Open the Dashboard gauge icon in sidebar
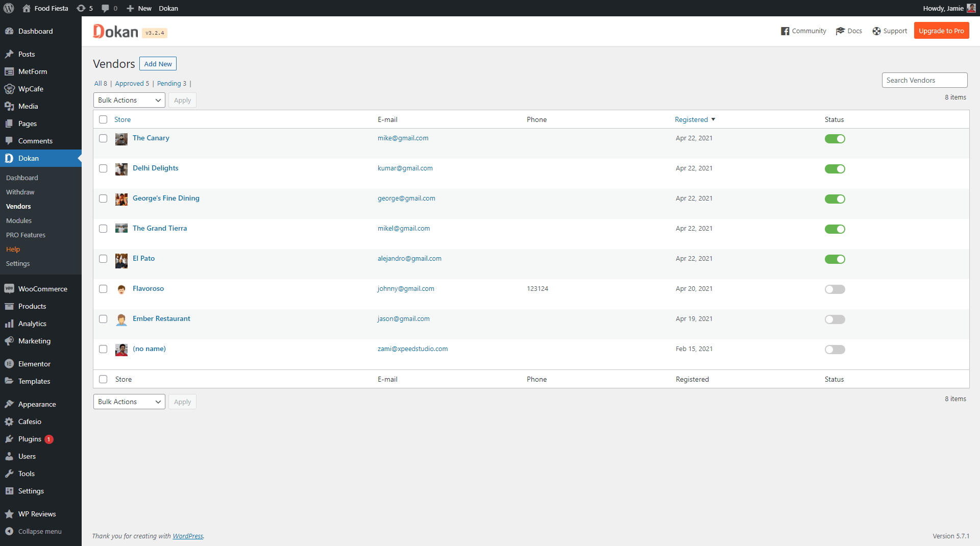Viewport: 980px width, 546px height. click(9, 31)
